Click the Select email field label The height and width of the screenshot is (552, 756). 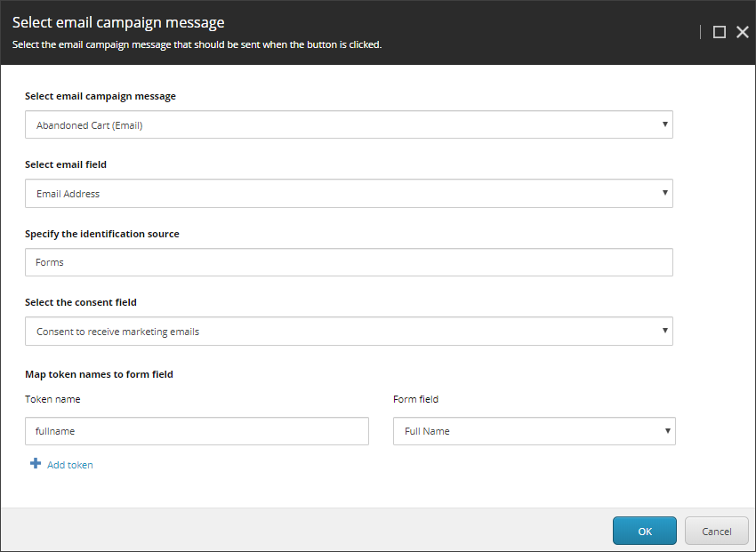click(x=66, y=164)
